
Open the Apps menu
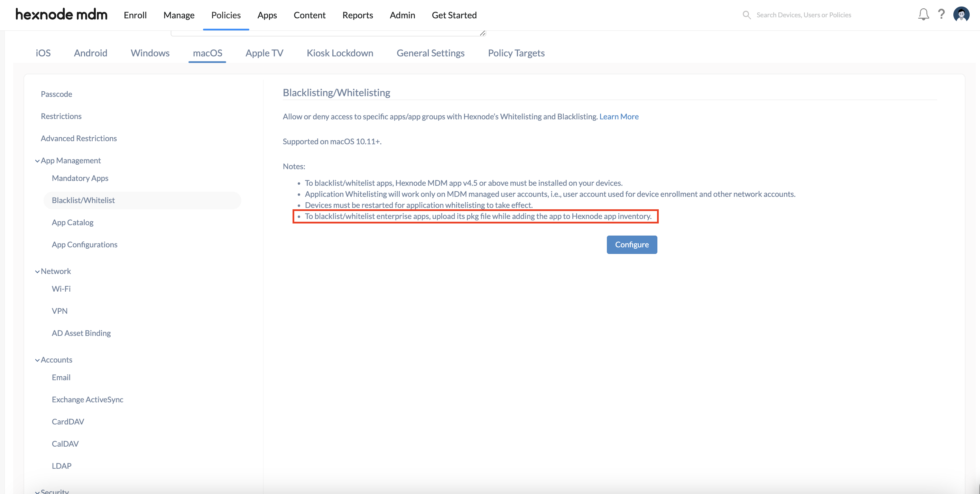coord(267,15)
